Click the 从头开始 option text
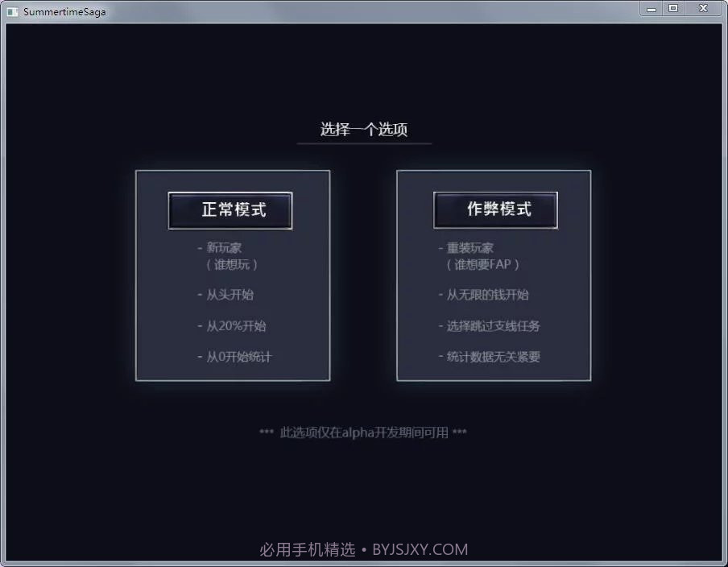Viewport: 728px width, 567px height. click(230, 295)
